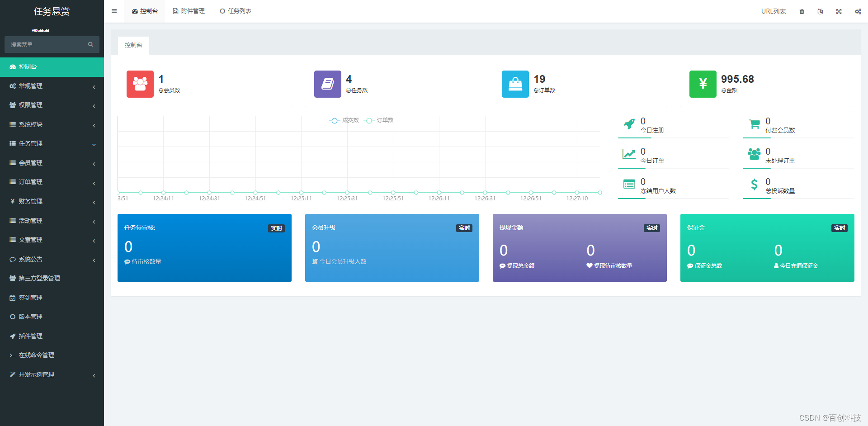The image size is (868, 426).
Task: Expand 活动管理 sidebar menu
Action: coord(52,221)
